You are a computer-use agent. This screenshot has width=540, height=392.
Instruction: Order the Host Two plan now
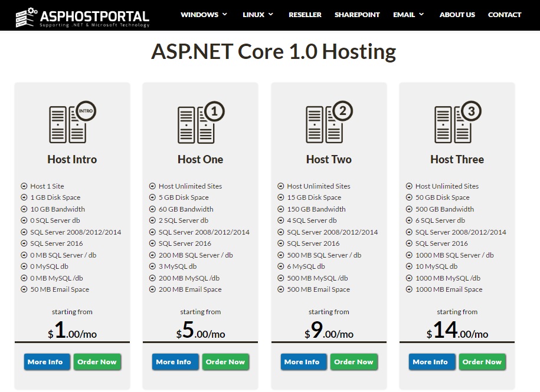tap(354, 362)
